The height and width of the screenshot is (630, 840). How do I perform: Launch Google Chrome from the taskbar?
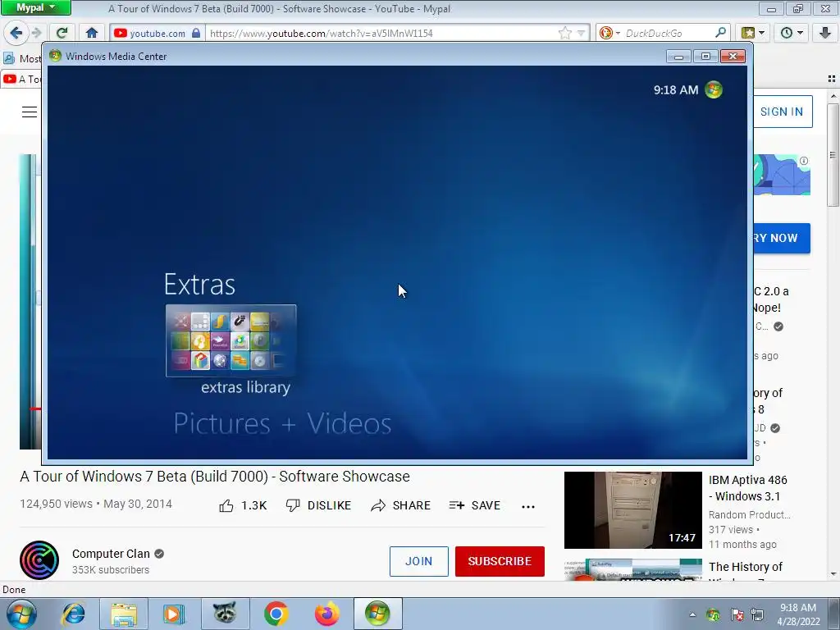[x=276, y=614]
